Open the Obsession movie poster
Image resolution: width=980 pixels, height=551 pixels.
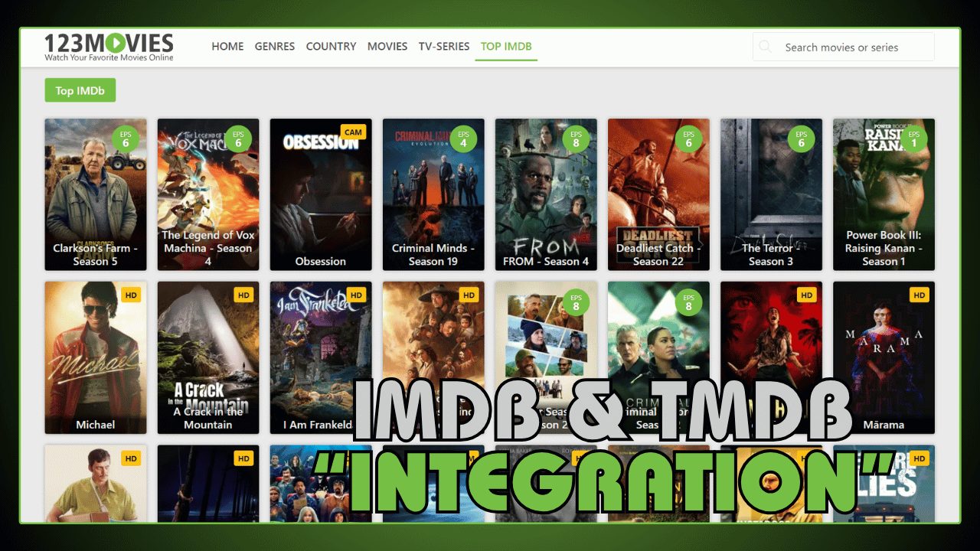click(321, 194)
